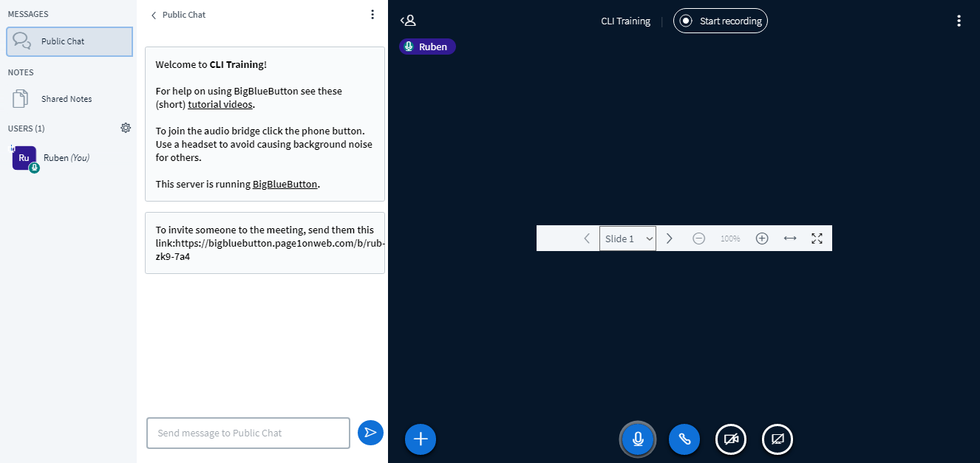980x463 pixels.
Task: Open main options menu at top right
Action: (959, 21)
